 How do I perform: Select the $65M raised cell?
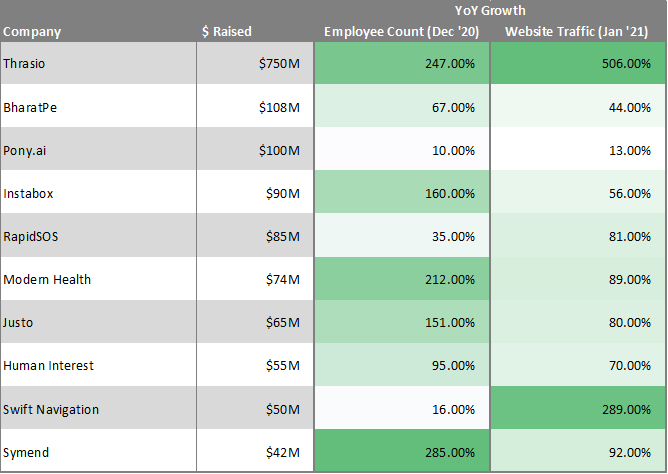(255, 322)
